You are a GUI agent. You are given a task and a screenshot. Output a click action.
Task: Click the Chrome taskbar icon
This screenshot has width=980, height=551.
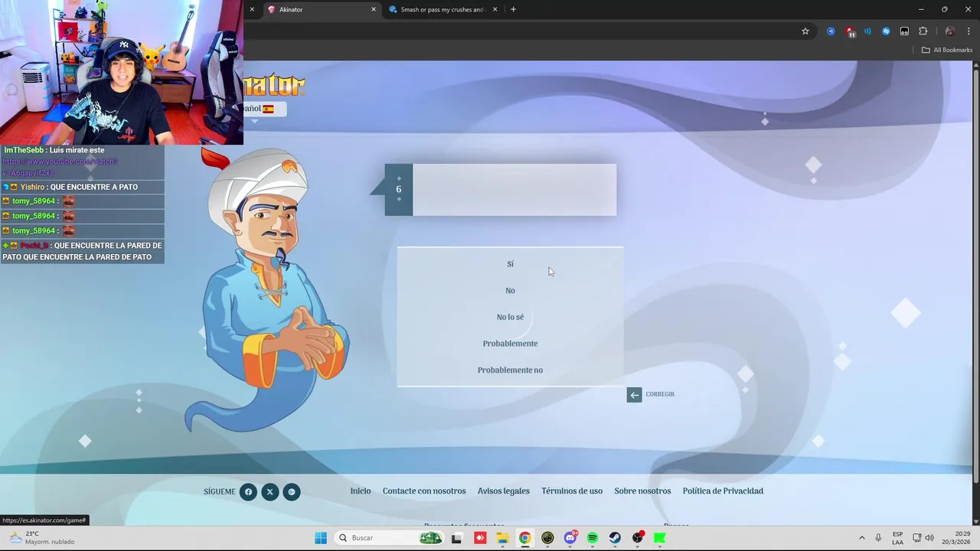click(x=524, y=538)
